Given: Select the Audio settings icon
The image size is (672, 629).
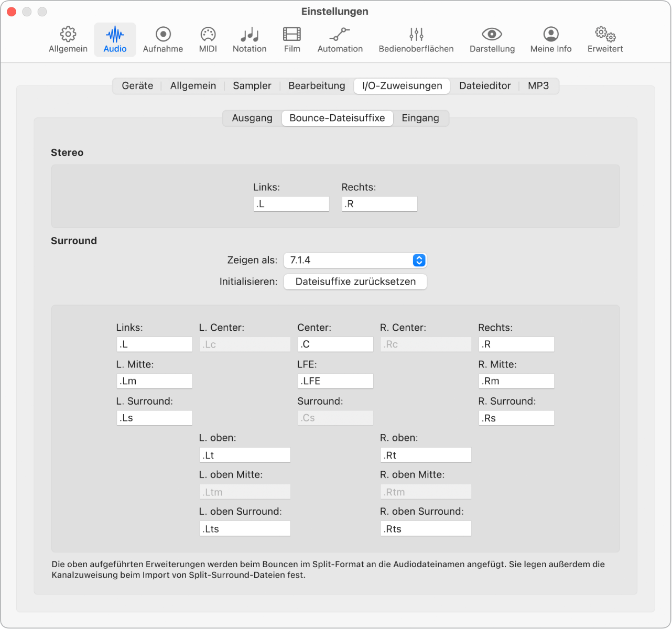Looking at the screenshot, I should pos(115,39).
